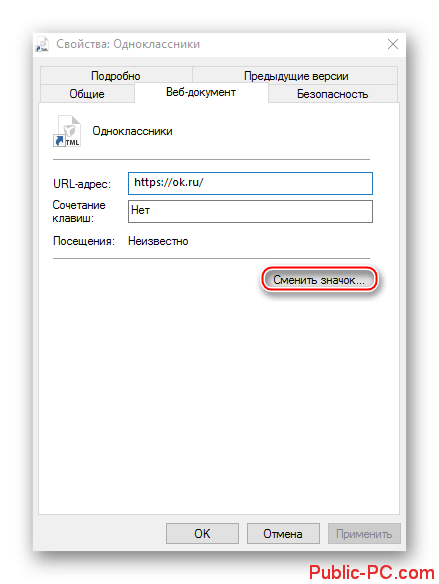Click inside the URL-адрес input field
The width and height of the screenshot is (439, 584).
click(x=250, y=183)
